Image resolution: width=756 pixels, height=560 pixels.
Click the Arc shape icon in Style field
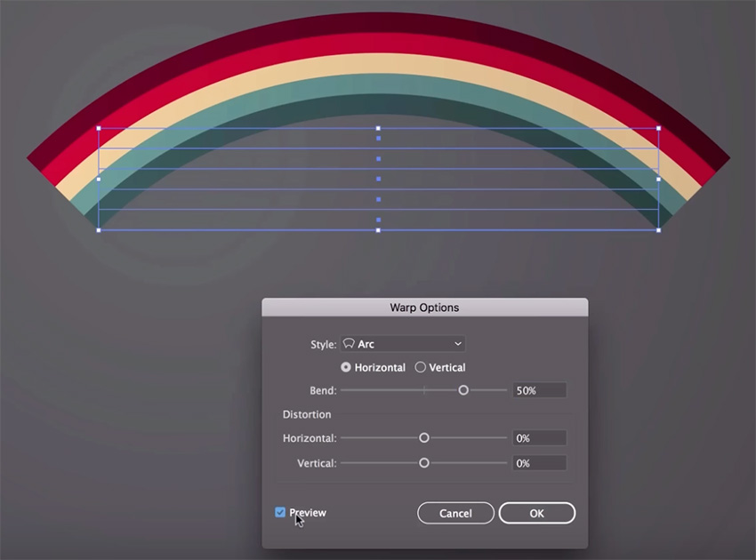349,344
